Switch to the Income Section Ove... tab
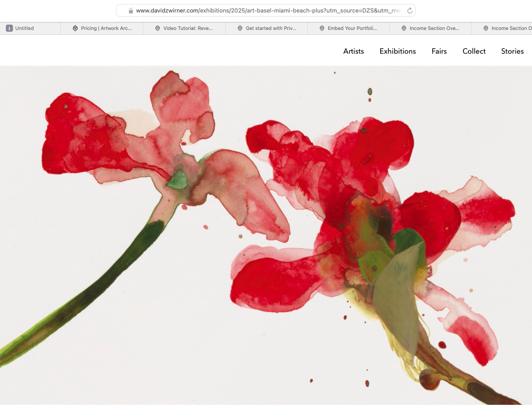This screenshot has height=416, width=532. (x=430, y=28)
